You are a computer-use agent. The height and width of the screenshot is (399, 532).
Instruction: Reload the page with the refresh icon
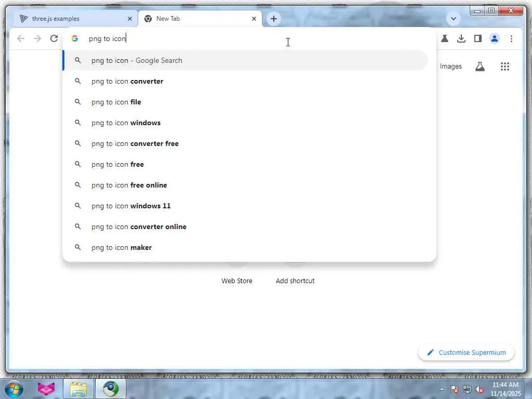pos(54,38)
